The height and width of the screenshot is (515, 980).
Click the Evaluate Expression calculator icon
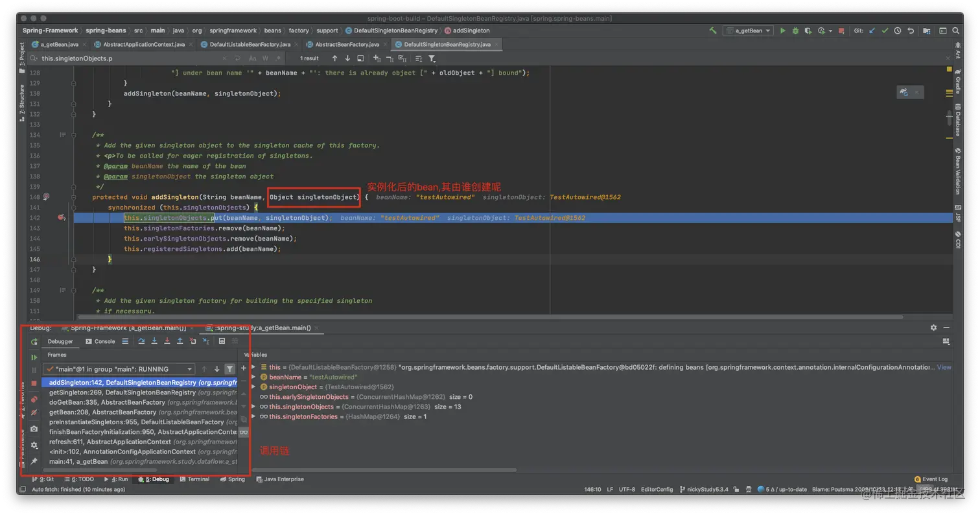pos(222,341)
